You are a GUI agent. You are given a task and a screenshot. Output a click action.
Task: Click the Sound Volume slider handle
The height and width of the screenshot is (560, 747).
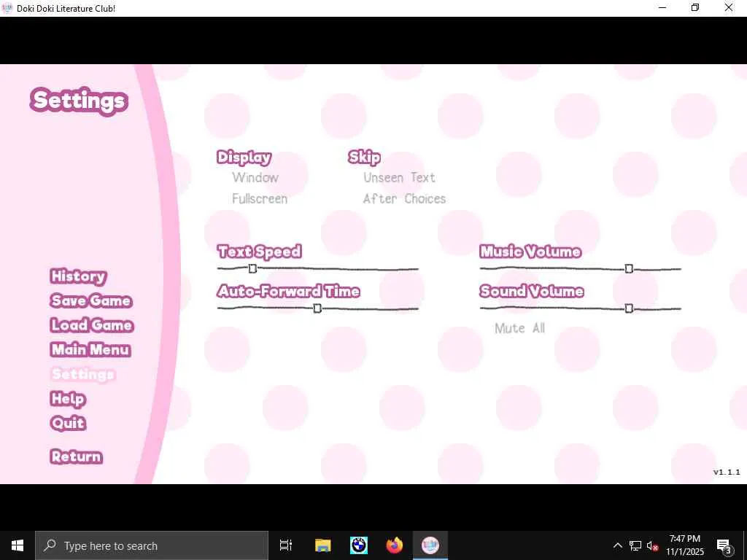tap(629, 308)
